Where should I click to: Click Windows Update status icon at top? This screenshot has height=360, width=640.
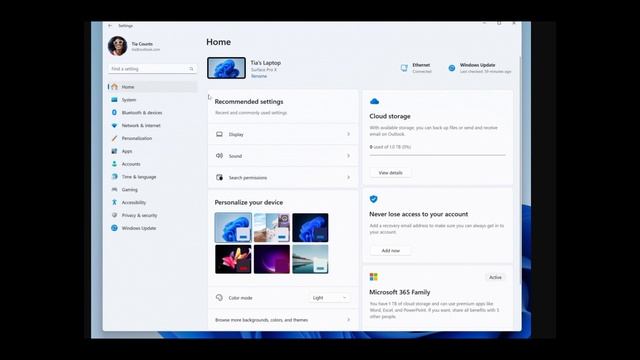point(452,68)
